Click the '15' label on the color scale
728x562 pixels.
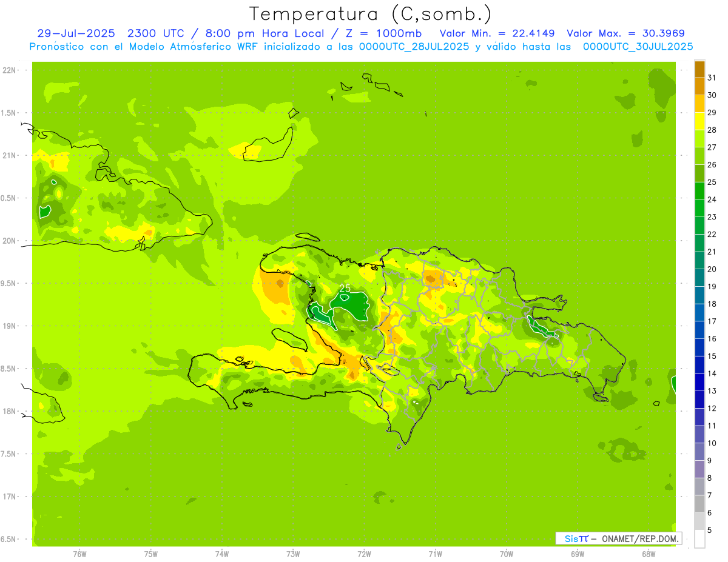click(712, 356)
